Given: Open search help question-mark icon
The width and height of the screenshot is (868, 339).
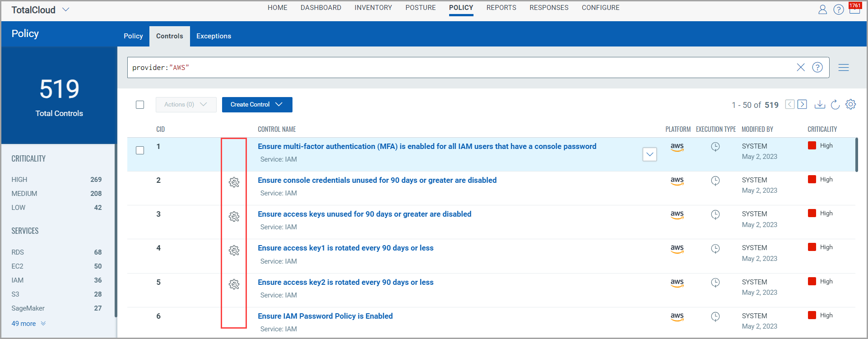Looking at the screenshot, I should tap(817, 67).
